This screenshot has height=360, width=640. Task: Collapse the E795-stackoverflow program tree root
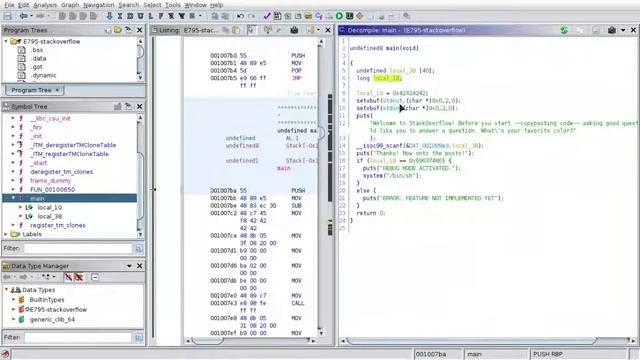click(6, 42)
